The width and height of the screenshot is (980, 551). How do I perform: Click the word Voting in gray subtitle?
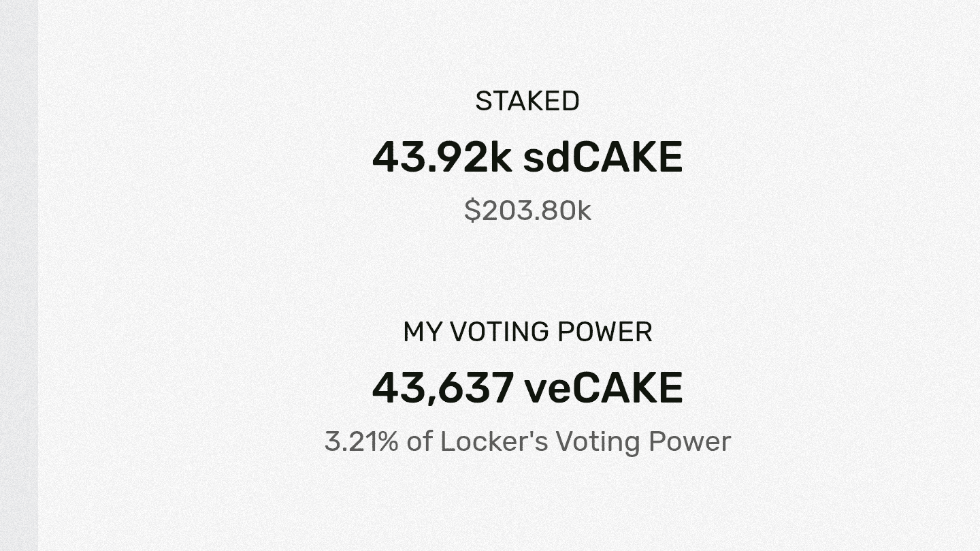(x=598, y=441)
